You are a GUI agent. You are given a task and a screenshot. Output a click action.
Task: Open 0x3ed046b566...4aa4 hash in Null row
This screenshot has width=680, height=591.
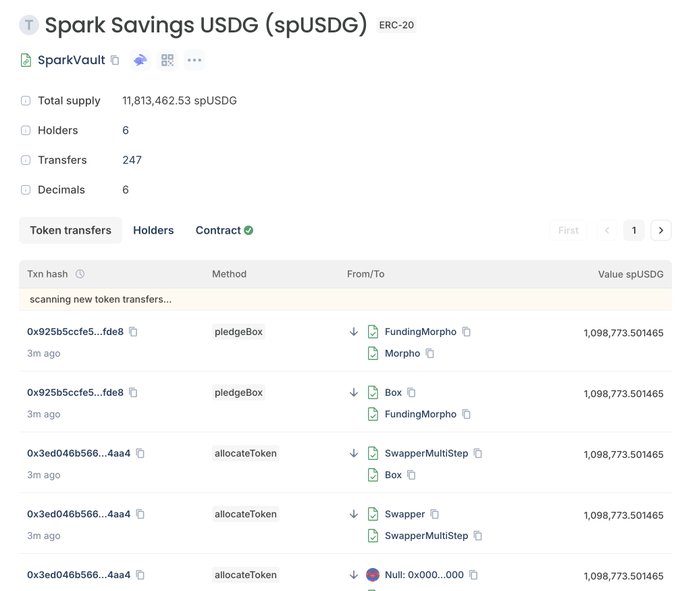click(x=78, y=575)
